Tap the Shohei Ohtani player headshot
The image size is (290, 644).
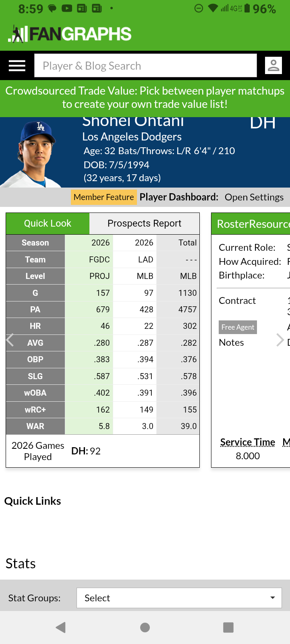tap(30, 154)
